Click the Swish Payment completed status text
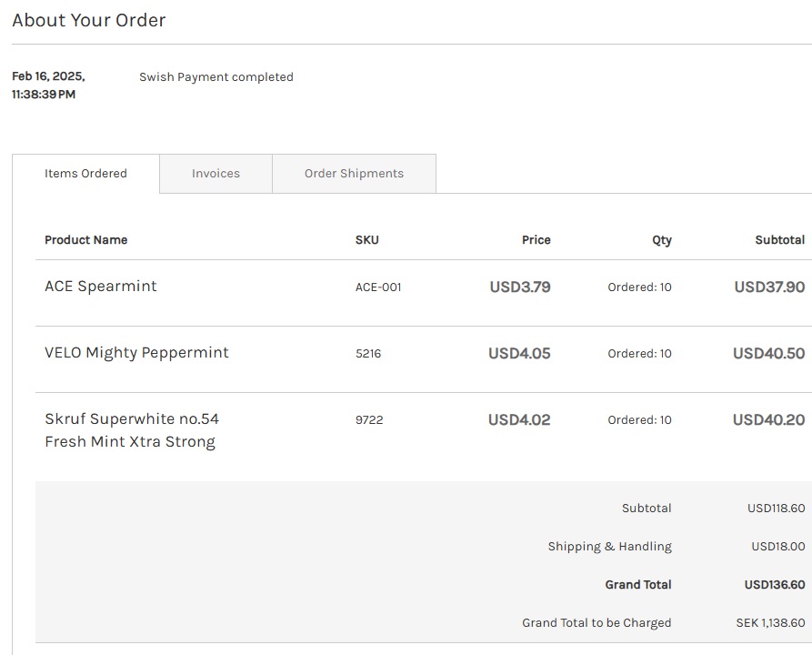Viewport: 812px width, 655px height. point(216,77)
